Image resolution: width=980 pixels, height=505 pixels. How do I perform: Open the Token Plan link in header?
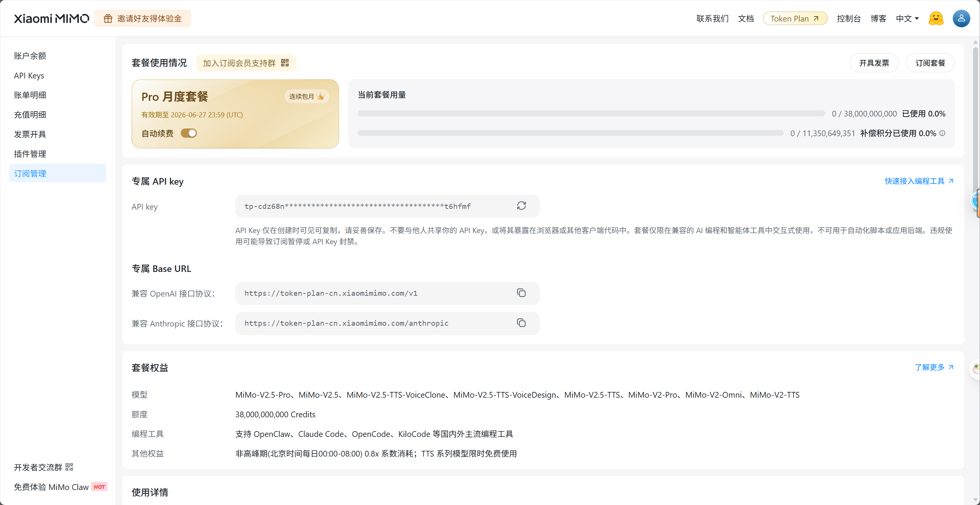(x=795, y=18)
